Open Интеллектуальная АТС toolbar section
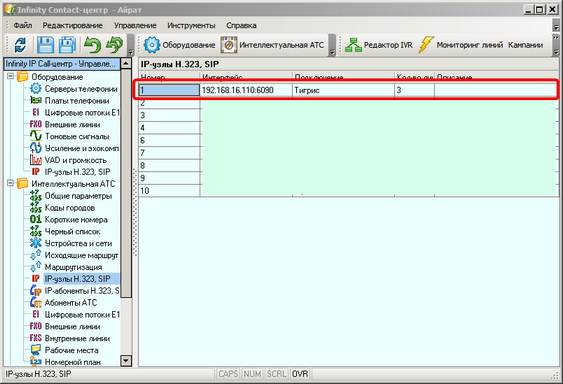This screenshot has height=384, width=563. [273, 45]
